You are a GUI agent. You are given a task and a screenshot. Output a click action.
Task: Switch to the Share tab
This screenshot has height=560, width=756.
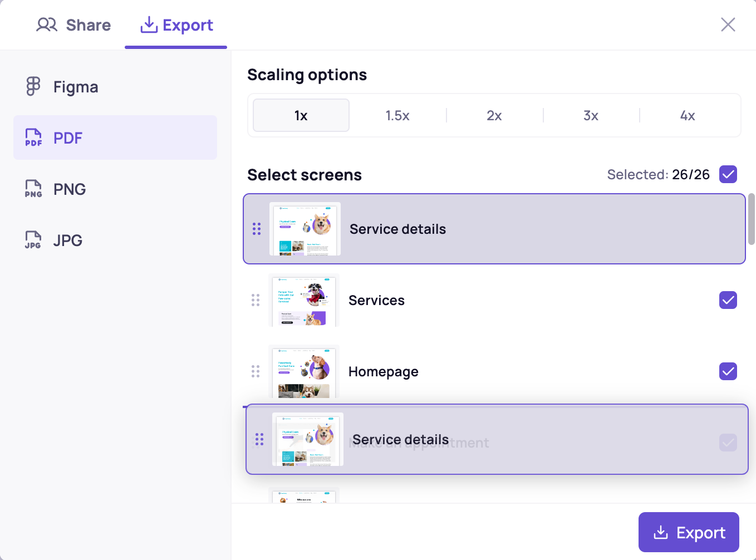pos(73,25)
